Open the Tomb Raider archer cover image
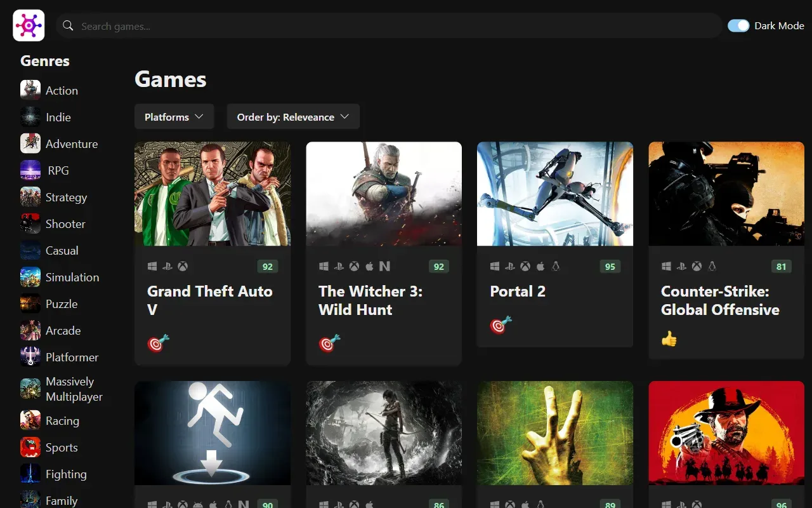 (384, 433)
